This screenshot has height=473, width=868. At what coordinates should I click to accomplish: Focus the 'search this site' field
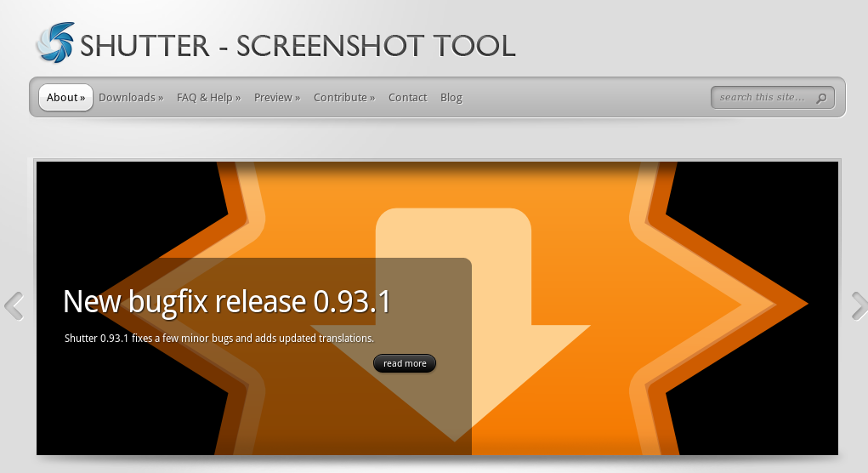(x=772, y=98)
